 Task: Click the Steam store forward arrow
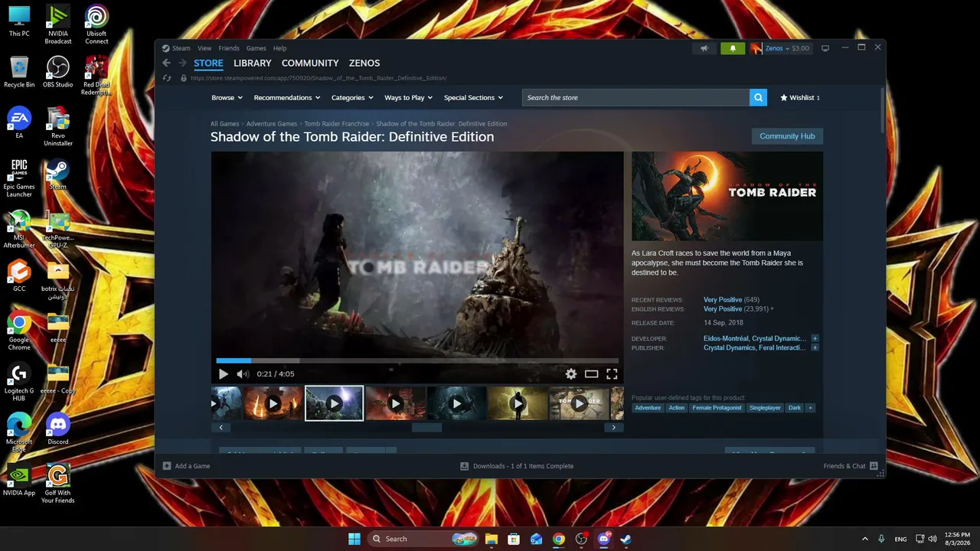182,63
